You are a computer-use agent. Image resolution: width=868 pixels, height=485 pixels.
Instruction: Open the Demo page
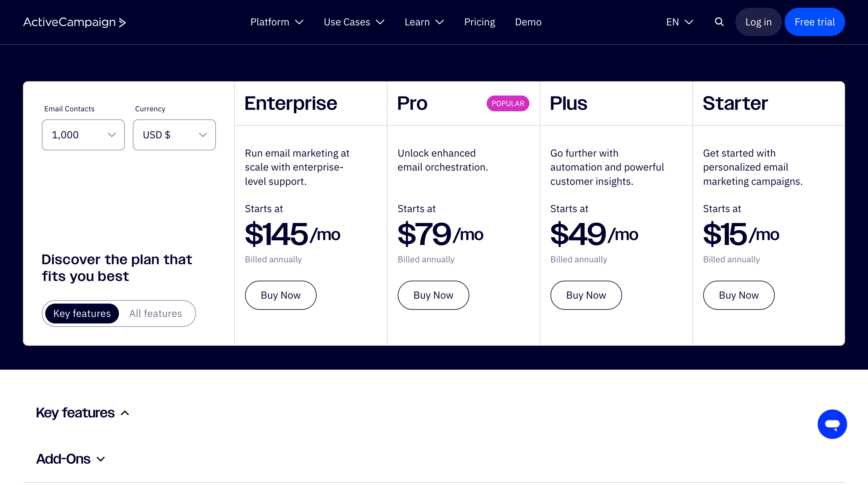[528, 22]
